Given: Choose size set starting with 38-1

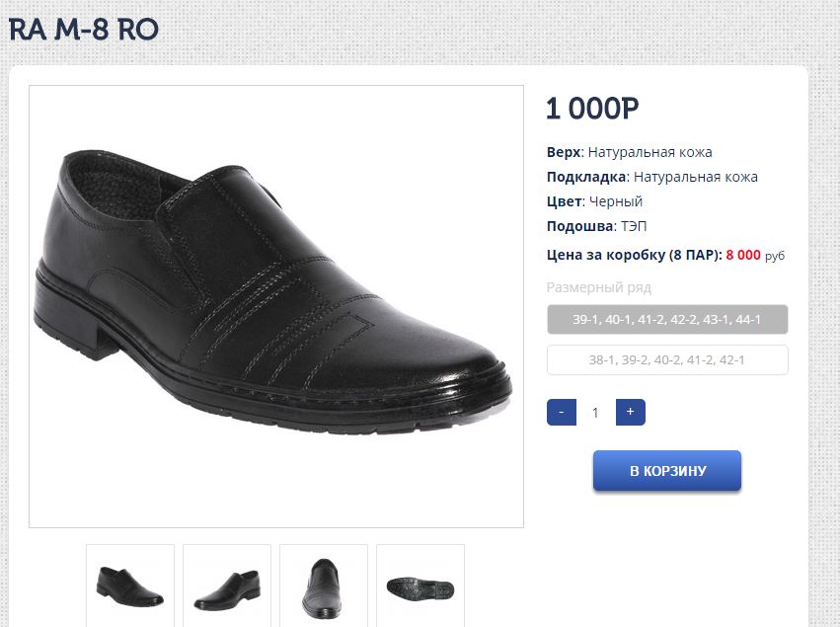Looking at the screenshot, I should pos(667,360).
